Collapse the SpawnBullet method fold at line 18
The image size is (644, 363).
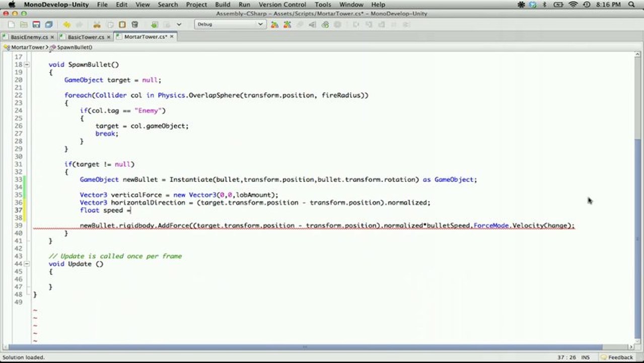[x=26, y=65]
